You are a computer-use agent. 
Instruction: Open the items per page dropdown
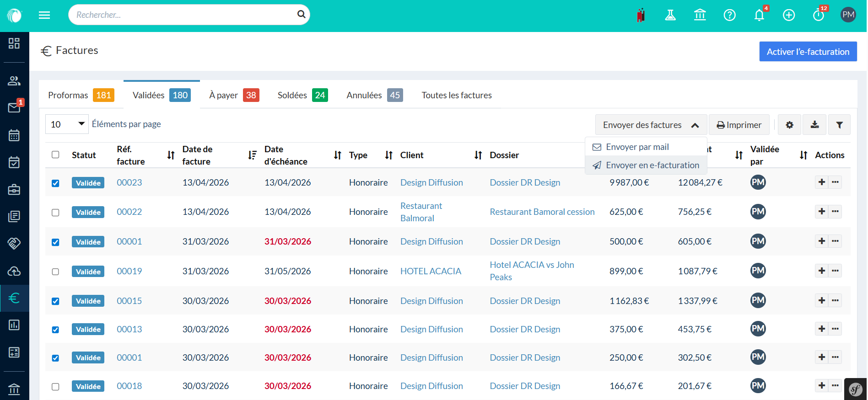click(x=67, y=124)
